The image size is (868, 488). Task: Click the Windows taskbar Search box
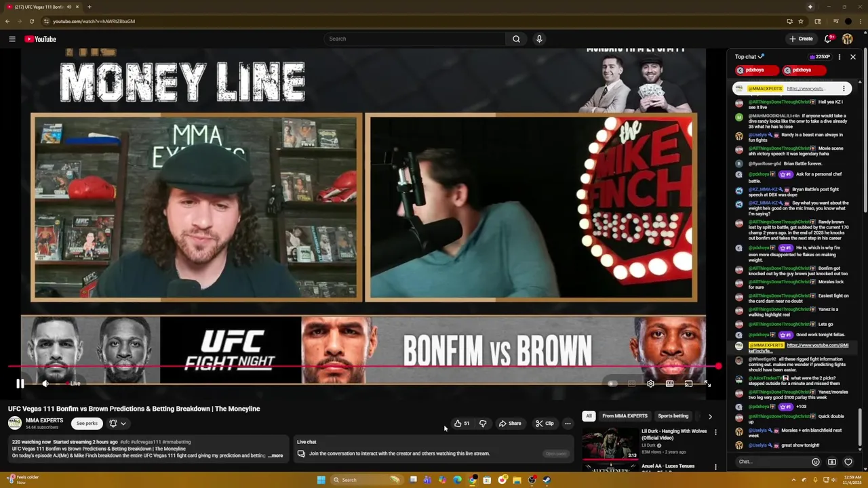click(x=366, y=480)
